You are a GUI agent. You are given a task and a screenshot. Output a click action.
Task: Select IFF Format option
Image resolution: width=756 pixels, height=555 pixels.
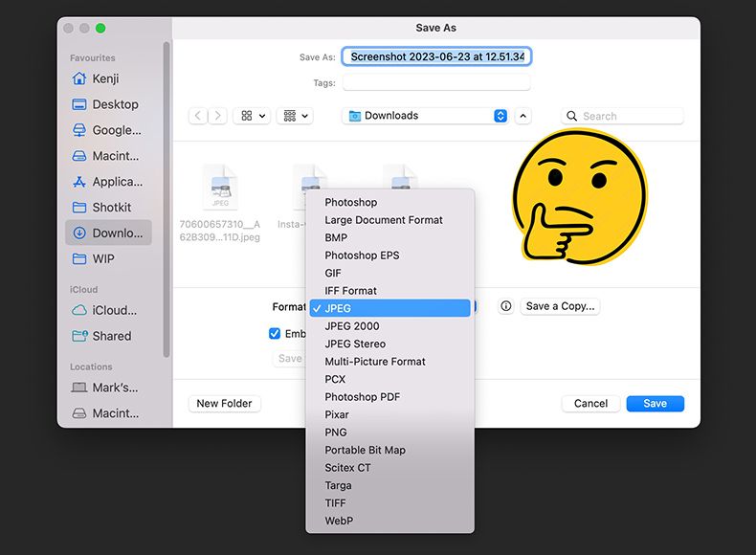tap(389, 291)
